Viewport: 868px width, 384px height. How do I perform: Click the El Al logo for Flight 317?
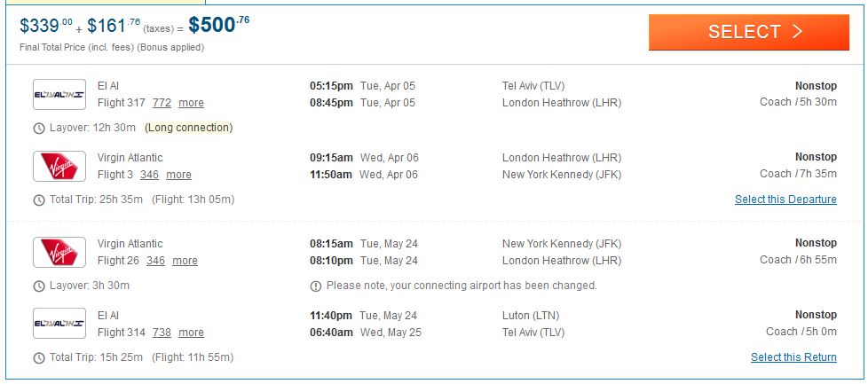click(59, 95)
